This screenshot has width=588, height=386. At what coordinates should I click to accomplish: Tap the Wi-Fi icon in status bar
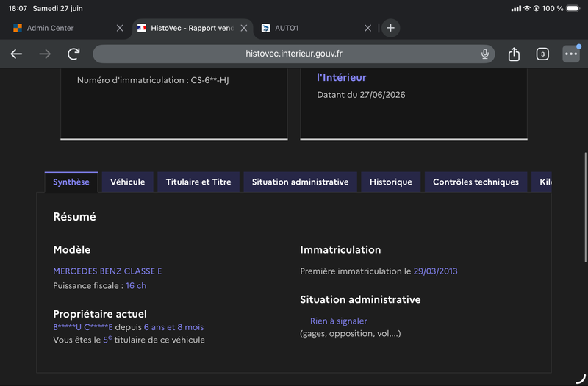(527, 8)
